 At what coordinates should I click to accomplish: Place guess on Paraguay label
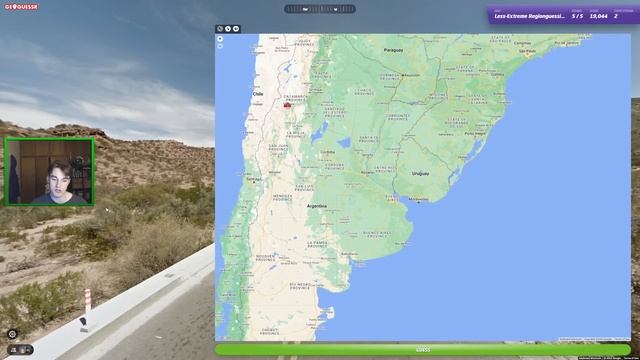pos(393,50)
